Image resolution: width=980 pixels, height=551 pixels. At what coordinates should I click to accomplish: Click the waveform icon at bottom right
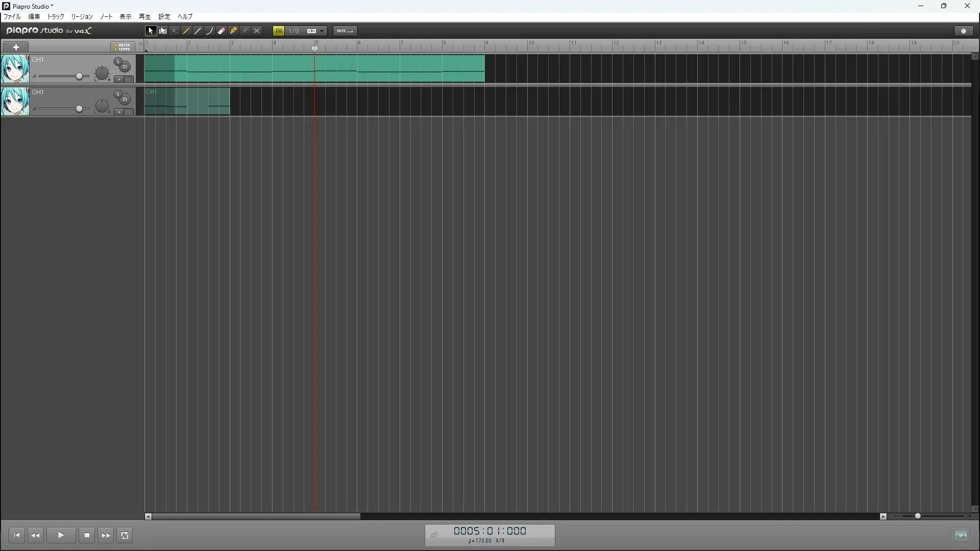(x=961, y=535)
